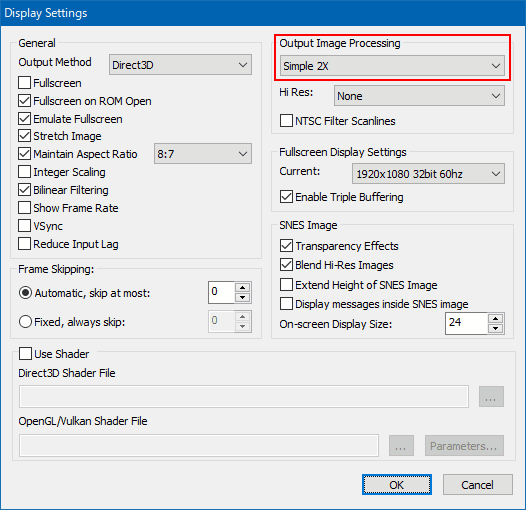Viewport: 526px width, 510px height.
Task: Increase the automatic frame skip value
Action: 243,288
